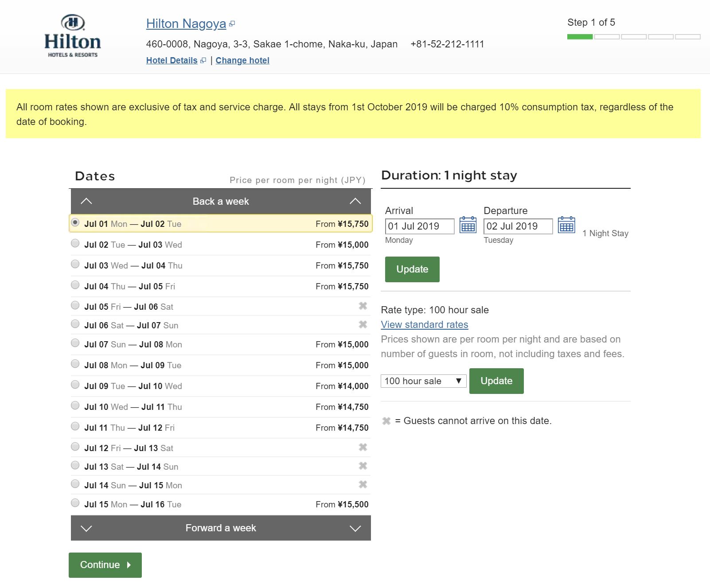Select Jul 08 Mon to Jul 09 radio

pyautogui.click(x=75, y=364)
